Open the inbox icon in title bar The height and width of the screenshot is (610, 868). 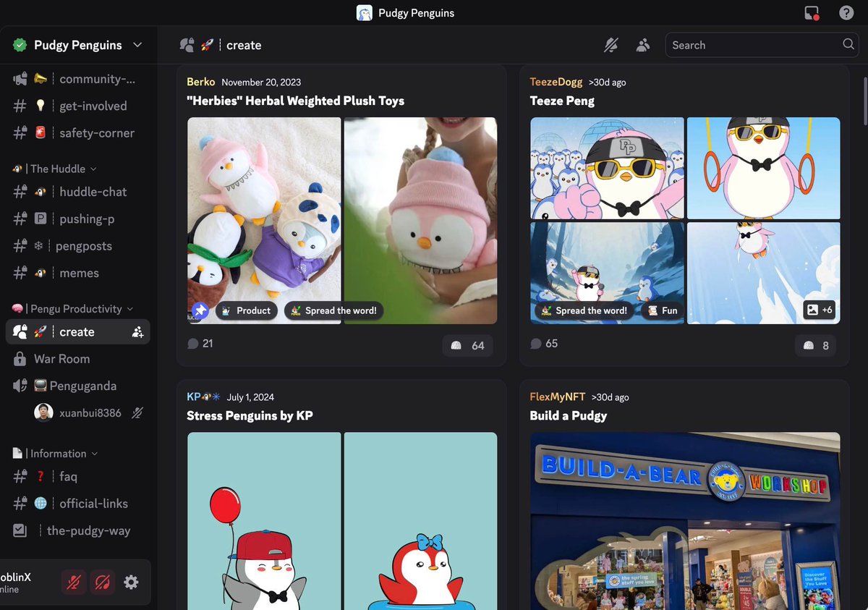tap(812, 13)
